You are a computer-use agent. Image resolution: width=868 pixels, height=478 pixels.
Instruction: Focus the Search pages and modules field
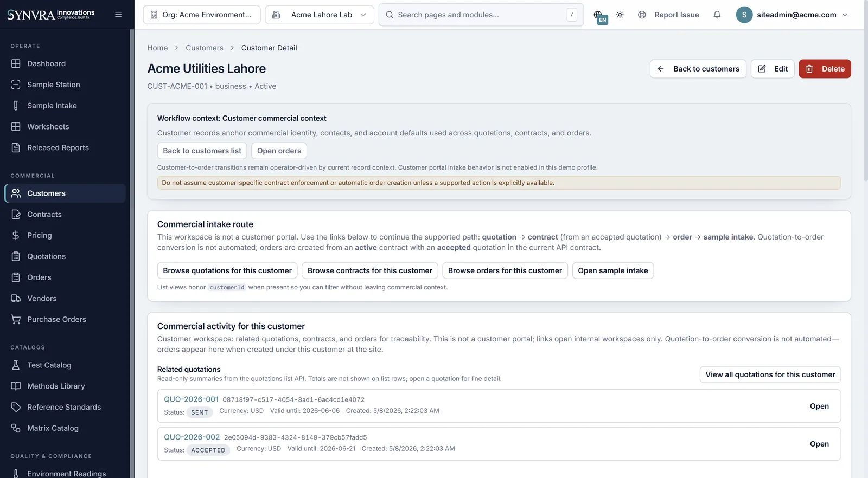(481, 15)
